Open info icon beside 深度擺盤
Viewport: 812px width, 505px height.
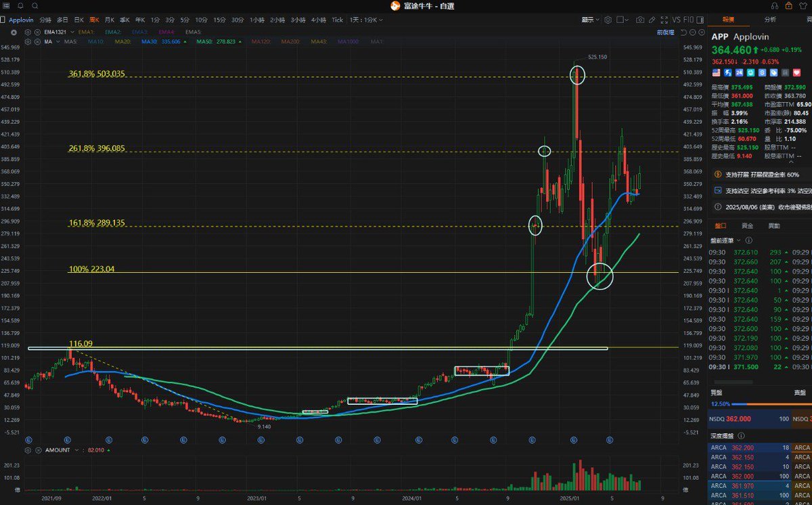coord(740,436)
